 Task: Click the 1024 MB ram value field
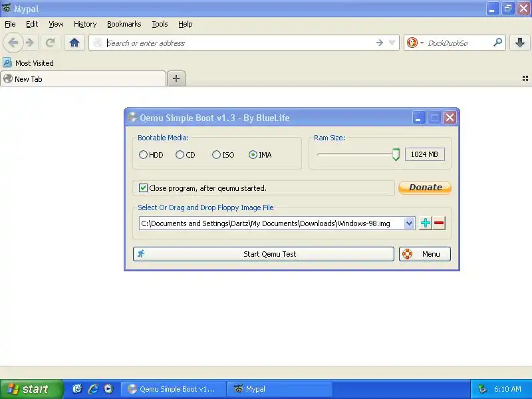click(424, 154)
